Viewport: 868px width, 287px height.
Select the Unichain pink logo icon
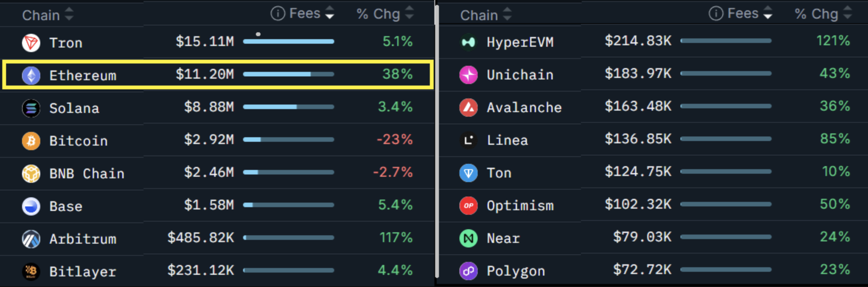point(469,75)
